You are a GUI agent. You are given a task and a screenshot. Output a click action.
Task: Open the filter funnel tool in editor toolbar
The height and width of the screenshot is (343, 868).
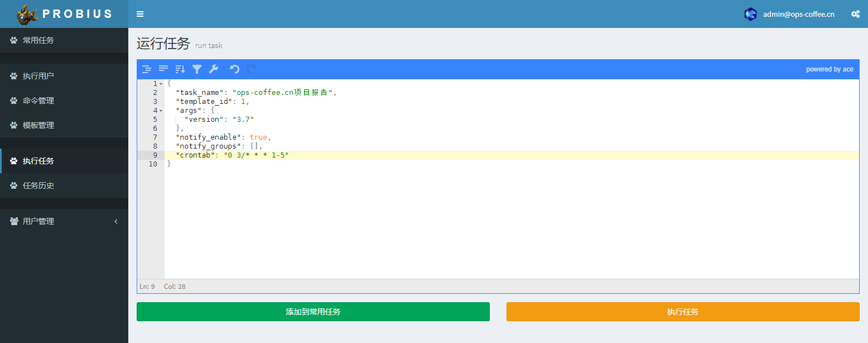[197, 69]
